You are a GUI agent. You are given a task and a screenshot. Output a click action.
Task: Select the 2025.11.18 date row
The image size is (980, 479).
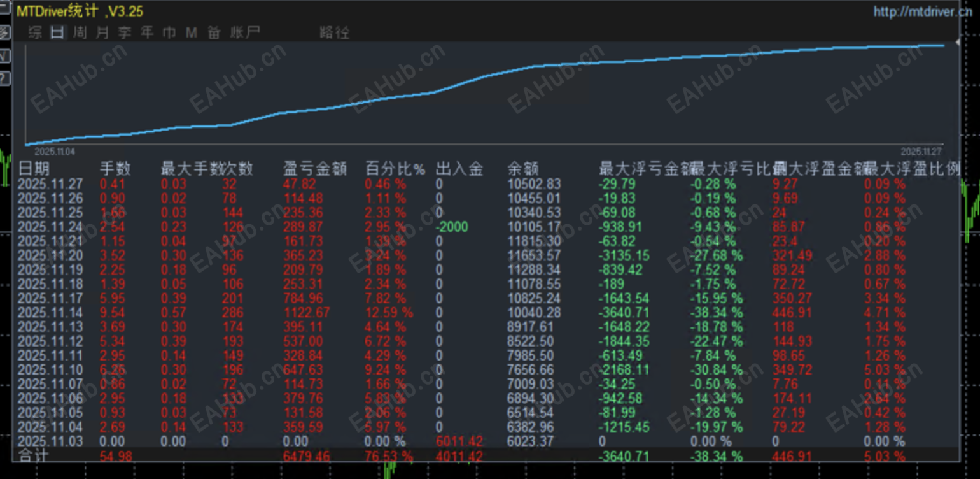(x=50, y=284)
